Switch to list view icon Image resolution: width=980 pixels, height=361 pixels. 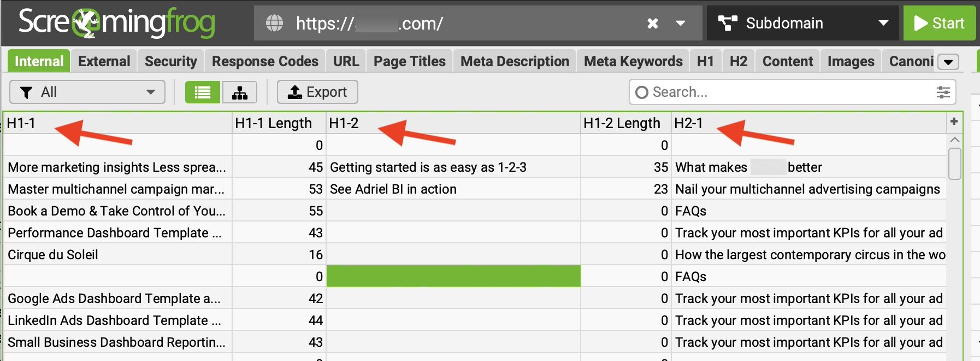coord(203,92)
